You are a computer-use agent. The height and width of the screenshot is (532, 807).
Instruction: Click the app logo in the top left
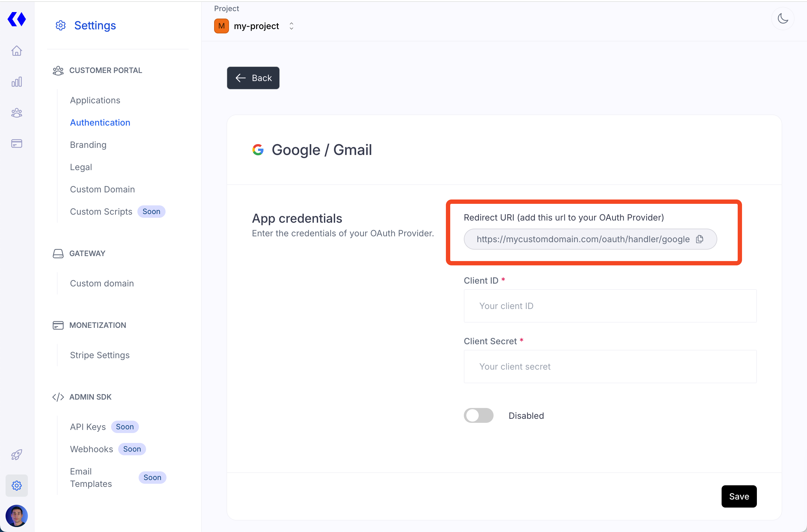point(17,19)
